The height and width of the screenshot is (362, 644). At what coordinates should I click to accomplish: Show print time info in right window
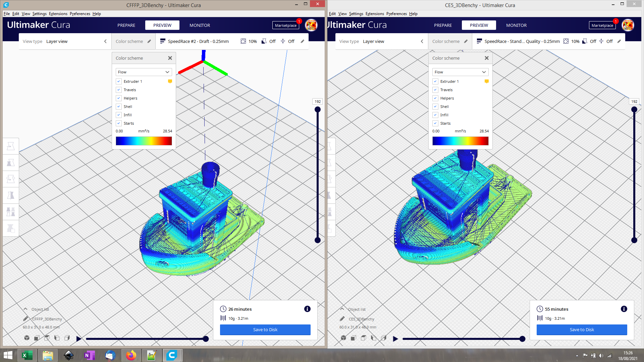pyautogui.click(x=624, y=309)
